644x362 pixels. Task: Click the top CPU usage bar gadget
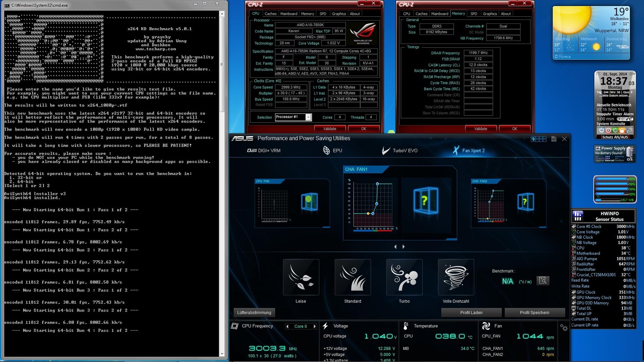coord(611,179)
